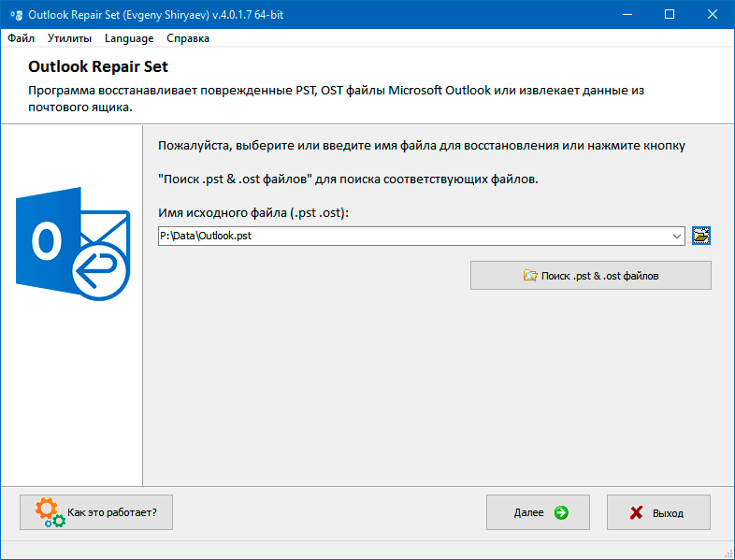This screenshot has width=735, height=560.
Task: Minimize the Outlook Repair Set window
Action: click(627, 15)
